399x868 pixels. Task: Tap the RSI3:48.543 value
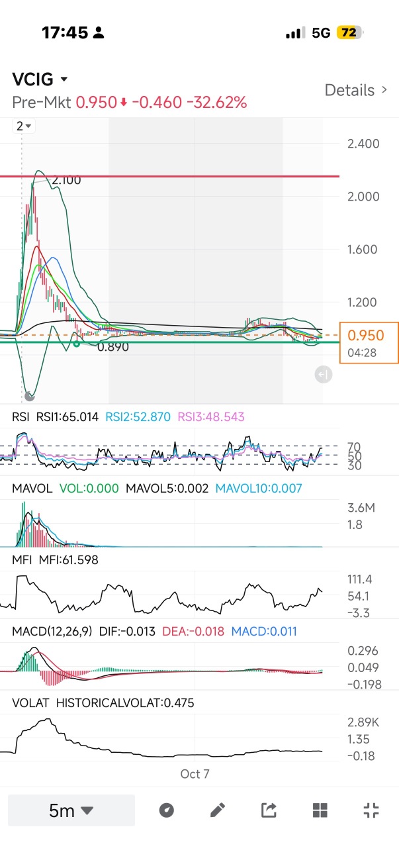(x=210, y=417)
